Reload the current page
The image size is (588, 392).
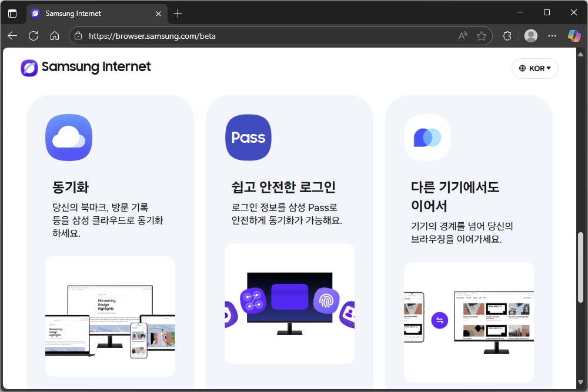coord(34,36)
